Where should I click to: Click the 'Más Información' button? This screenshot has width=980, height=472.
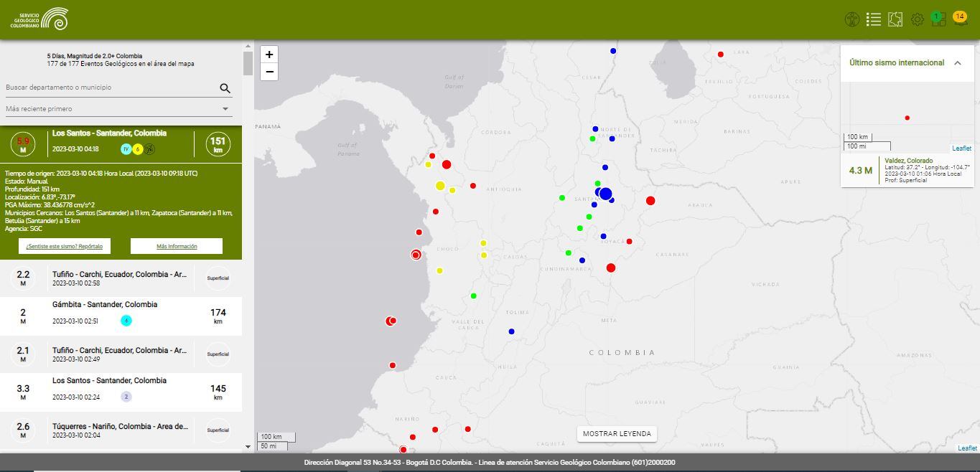pyautogui.click(x=177, y=246)
